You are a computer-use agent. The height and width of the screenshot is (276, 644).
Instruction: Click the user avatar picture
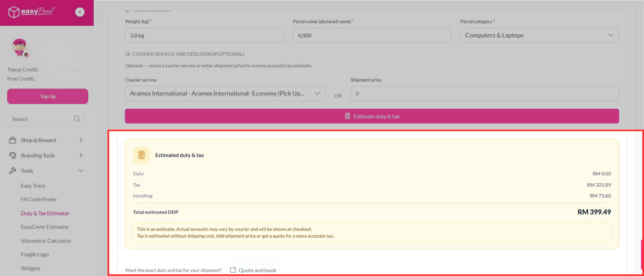coord(20,47)
